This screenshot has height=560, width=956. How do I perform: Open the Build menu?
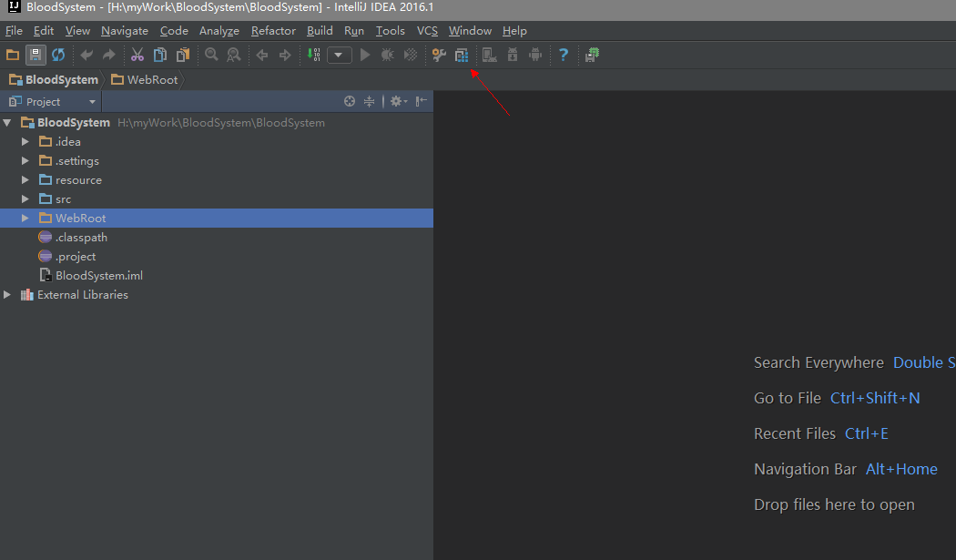[x=320, y=30]
